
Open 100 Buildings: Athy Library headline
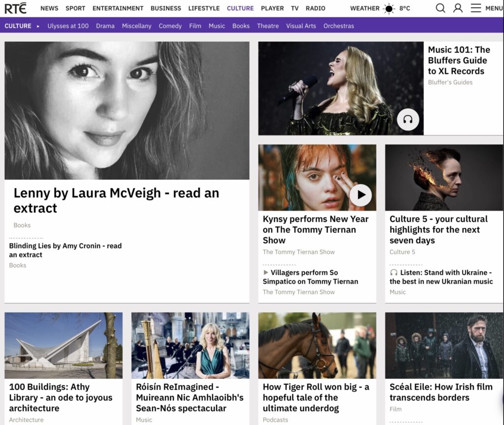[x=61, y=397]
